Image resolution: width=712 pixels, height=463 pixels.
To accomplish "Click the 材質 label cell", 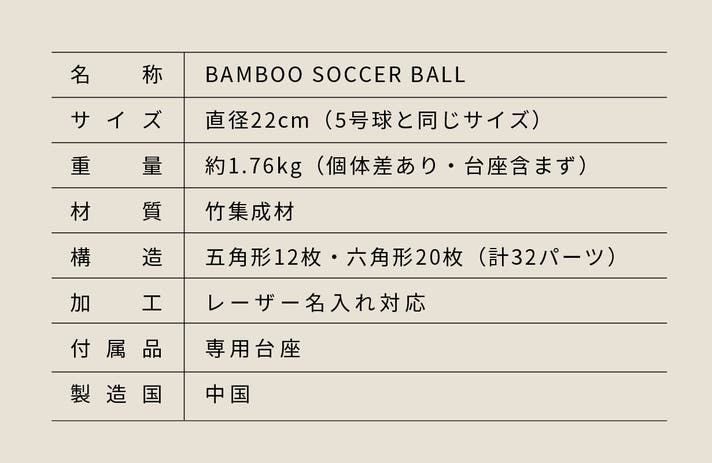I will coord(116,211).
